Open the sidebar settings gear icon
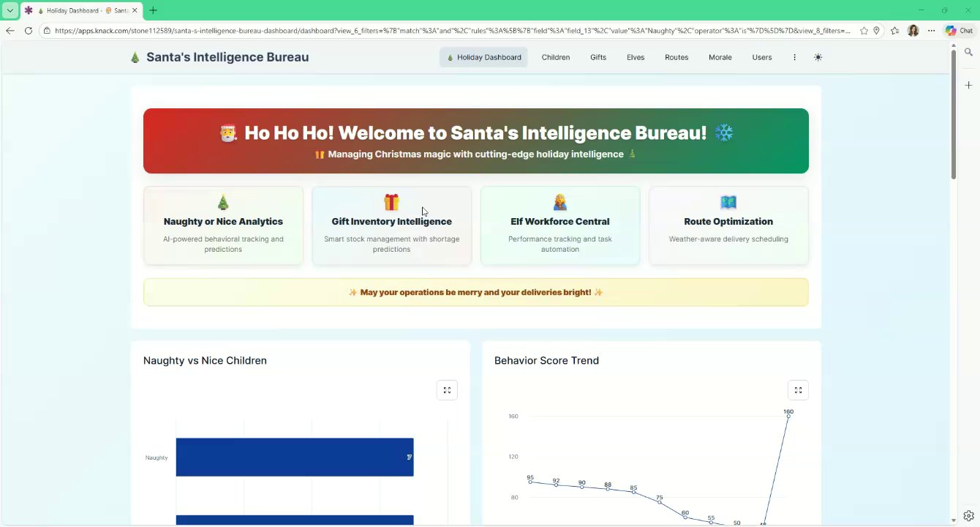The width and height of the screenshot is (980, 527). 968,515
